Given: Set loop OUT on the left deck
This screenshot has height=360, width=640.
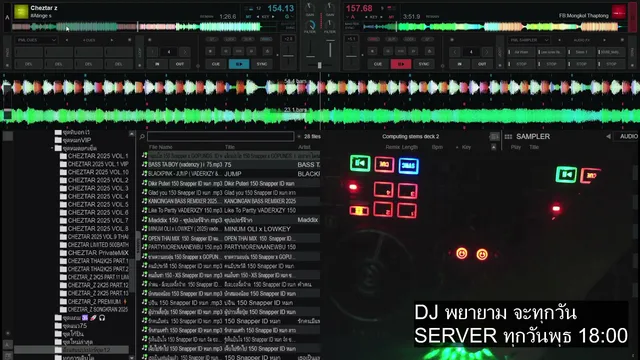Looking at the screenshot, I should [180, 64].
